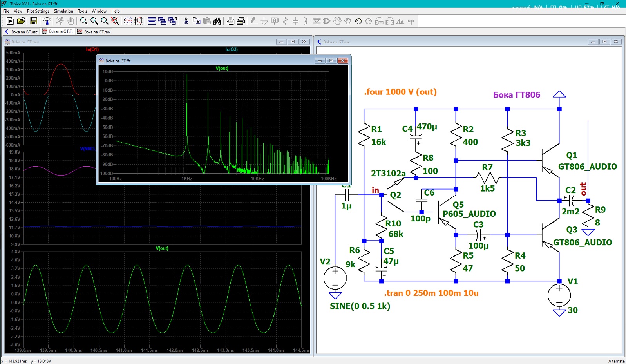This screenshot has height=364, width=626.
Task: Select the Place Ground tool
Action: click(264, 21)
